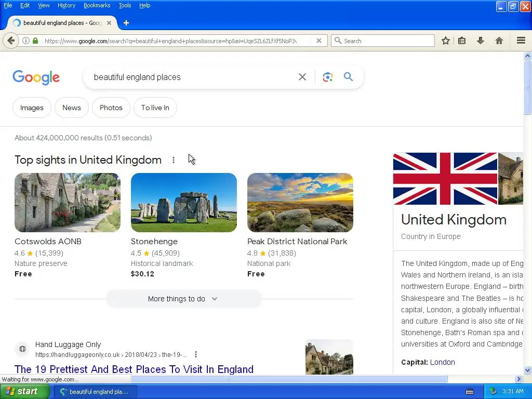
Task: Select the taskbar 'beautiful england pla...' button
Action: click(x=96, y=392)
